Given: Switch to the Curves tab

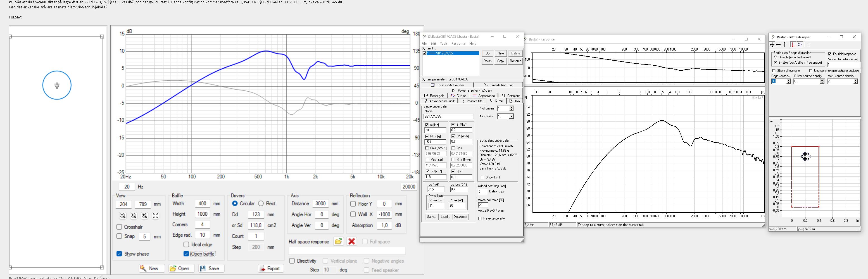Looking at the screenshot, I should point(459,96).
